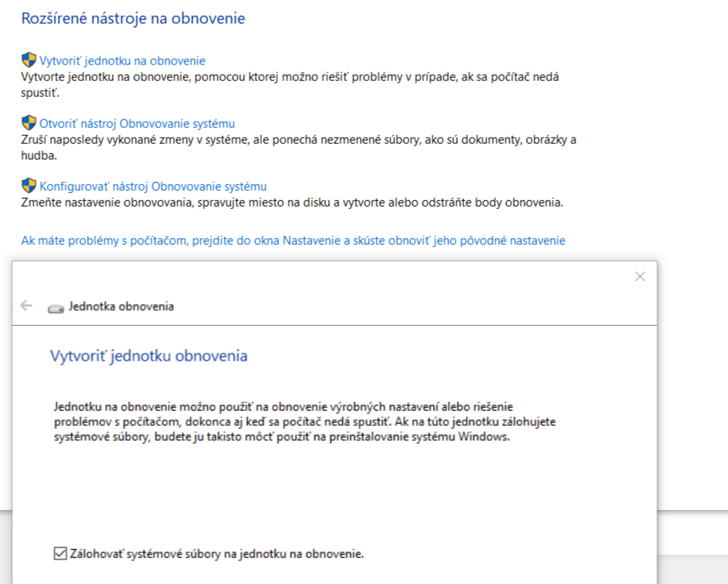Close the Jednotka obnovenia dialog
Screen dimensions: 728x584
(640, 277)
